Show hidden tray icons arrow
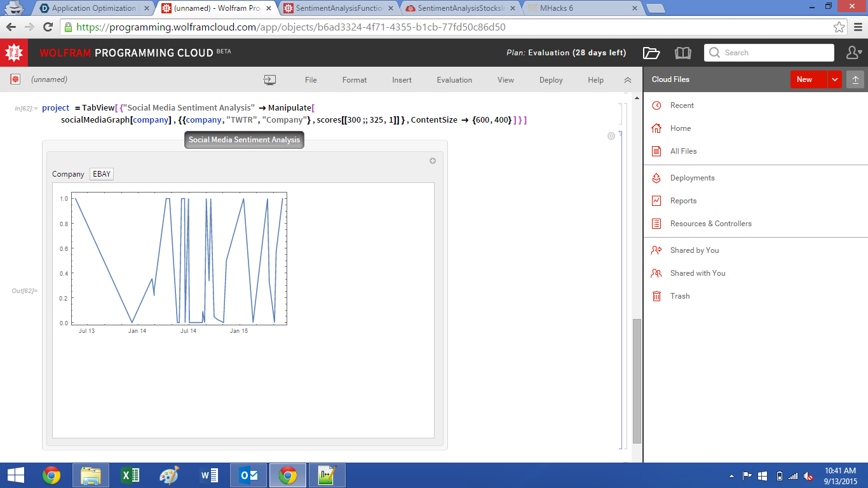Viewport: 868px width, 488px height. 731,476
